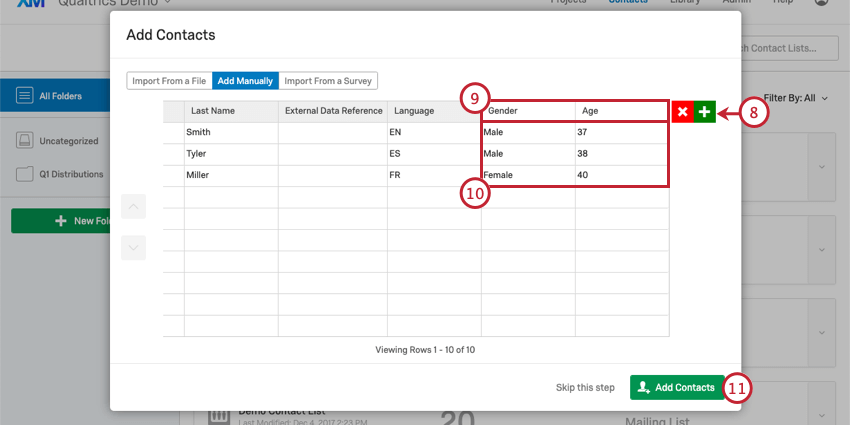850x425 pixels.
Task: Click the External Data Reference column header
Action: click(333, 111)
